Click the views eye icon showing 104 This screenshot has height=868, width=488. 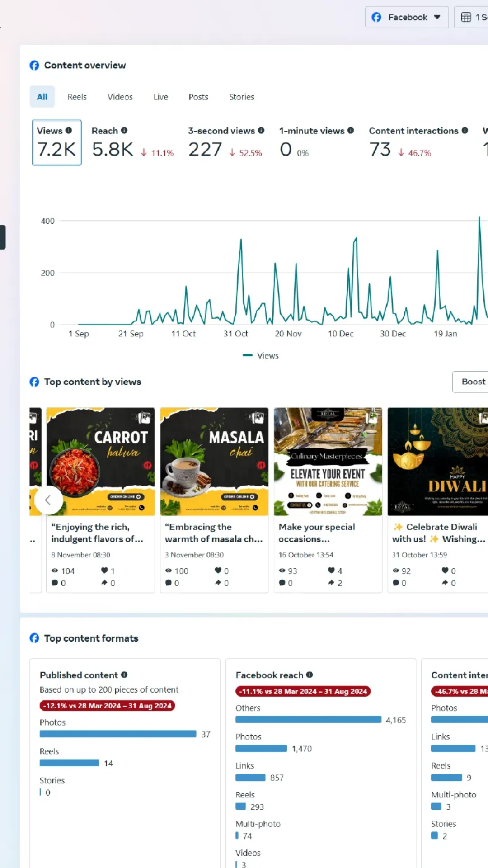tap(55, 571)
